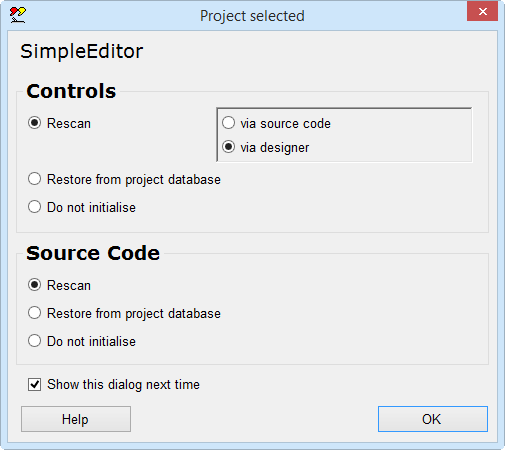Screen dimensions: 505x450
Task: Click the via designer label text
Action: pos(275,148)
